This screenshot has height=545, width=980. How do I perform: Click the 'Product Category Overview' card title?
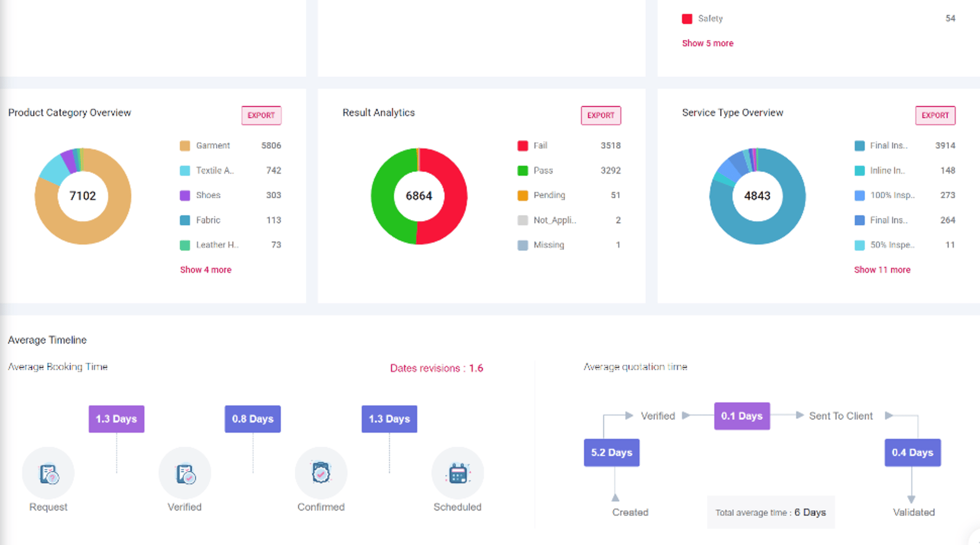click(x=69, y=113)
